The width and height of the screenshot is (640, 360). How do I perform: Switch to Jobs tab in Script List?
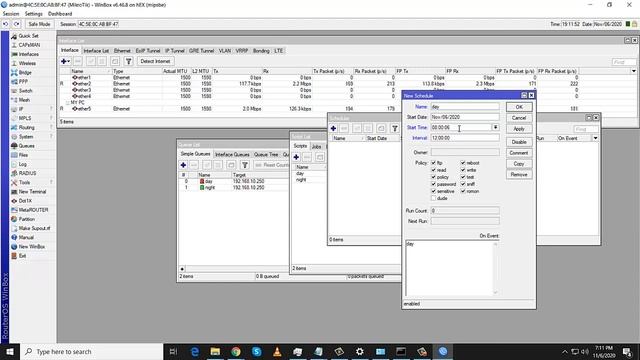pos(316,146)
